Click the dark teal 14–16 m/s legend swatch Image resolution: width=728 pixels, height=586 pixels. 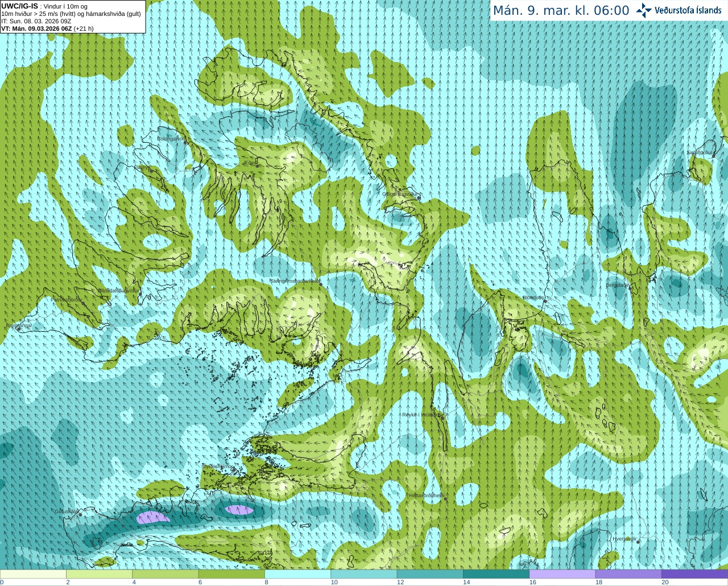point(496,574)
